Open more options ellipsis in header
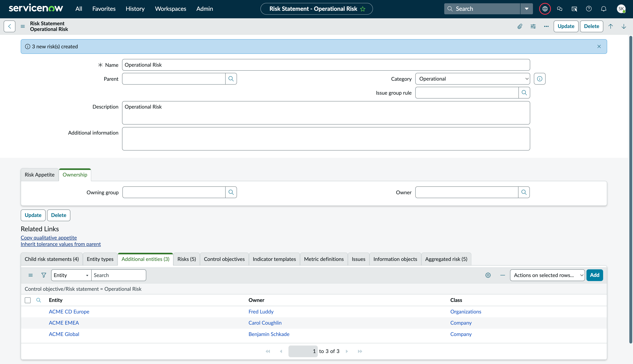The width and height of the screenshot is (633, 364). point(546,26)
